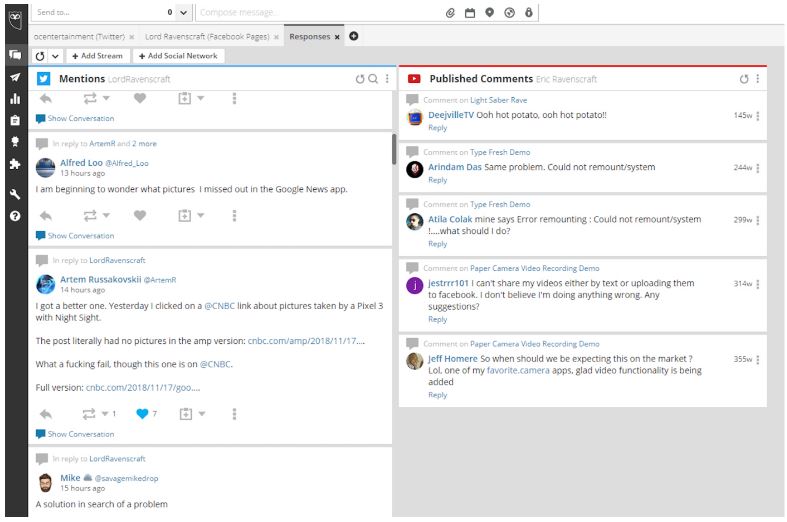This screenshot has width=787, height=522.
Task: Like Artem Russakovskii's tweet
Action: (x=142, y=414)
